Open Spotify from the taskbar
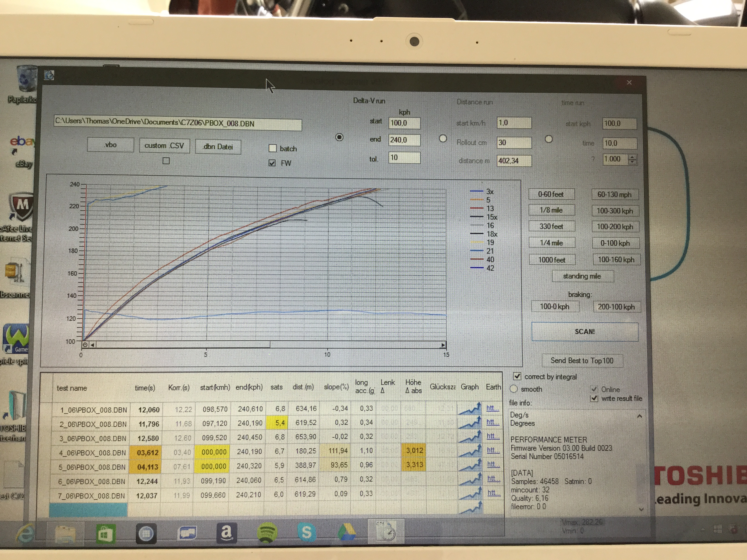This screenshot has width=747, height=560. click(x=267, y=533)
